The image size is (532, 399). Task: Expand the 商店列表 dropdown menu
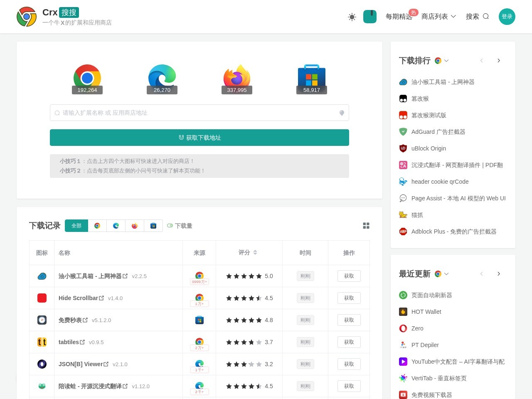[438, 17]
